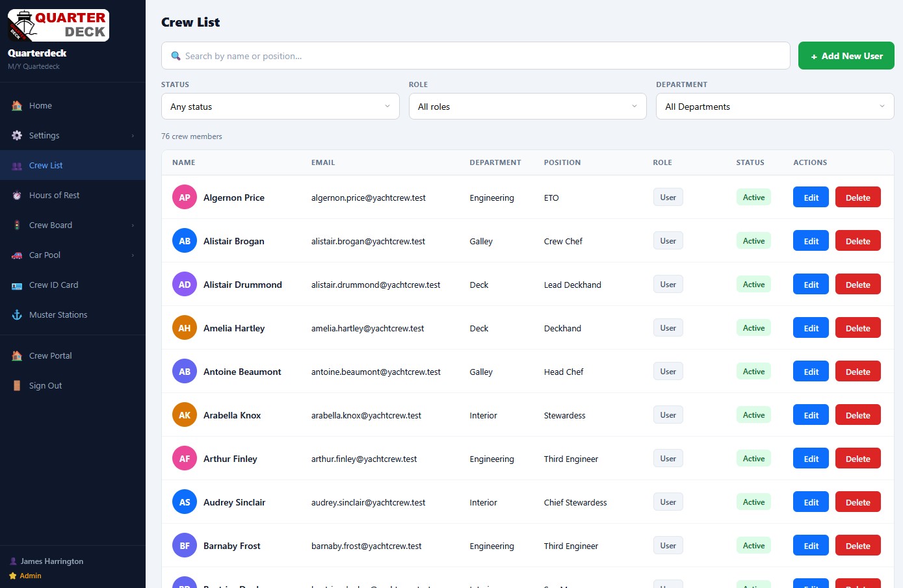Click the Muster Stations anchor icon

(17, 314)
